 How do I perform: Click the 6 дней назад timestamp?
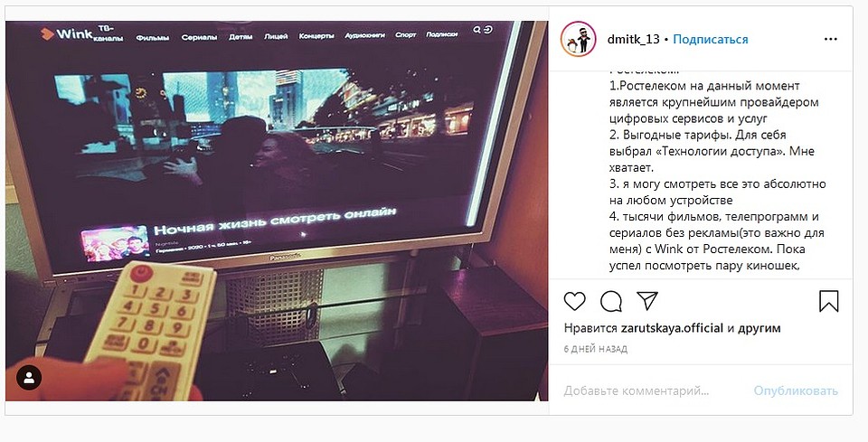point(596,349)
